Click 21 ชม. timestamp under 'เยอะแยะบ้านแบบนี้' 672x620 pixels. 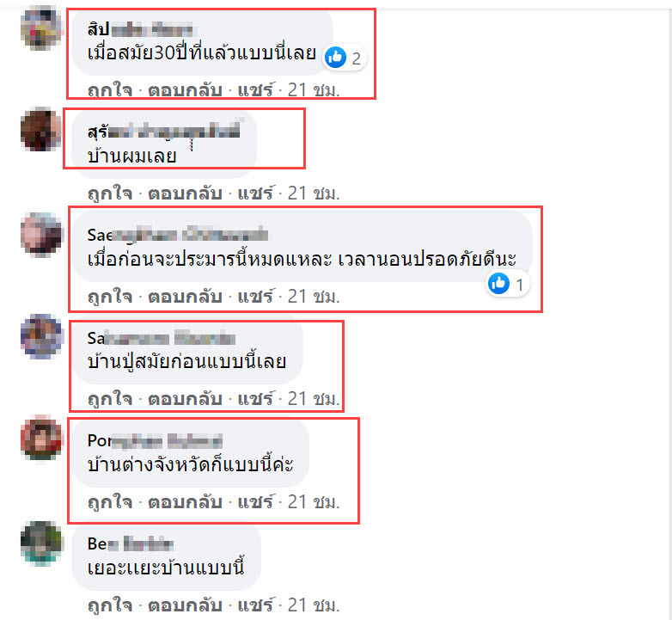314,605
